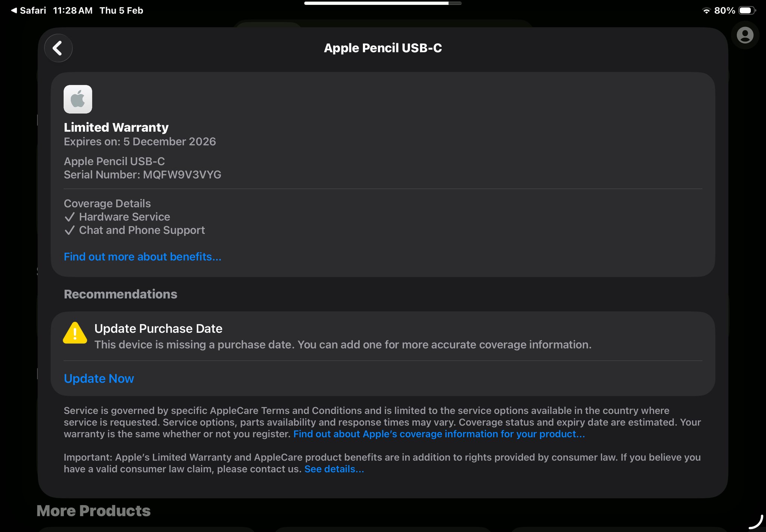Tap the Chat and Phone Support checkmark
This screenshot has width=766, height=532.
point(70,230)
